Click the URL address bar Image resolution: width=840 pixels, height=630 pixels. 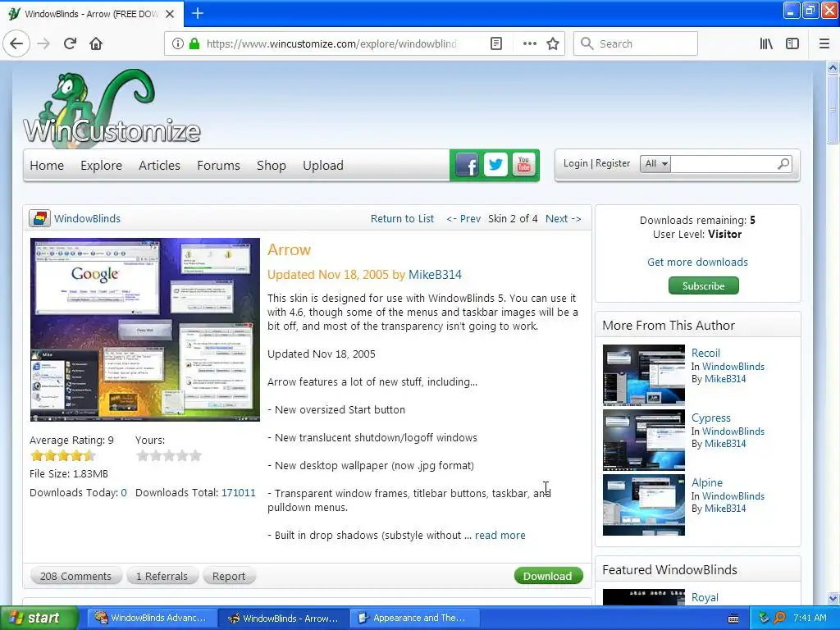(x=332, y=44)
